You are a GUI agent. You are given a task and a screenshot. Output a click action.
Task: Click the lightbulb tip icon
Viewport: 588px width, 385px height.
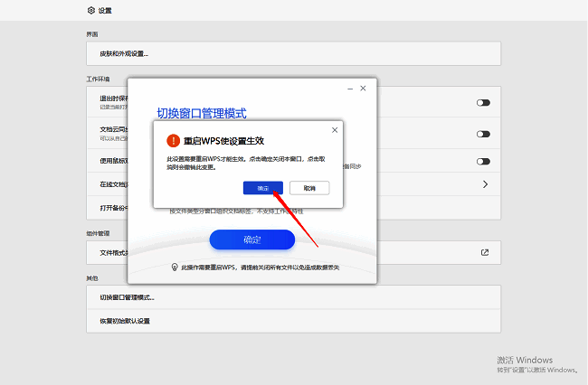pos(175,268)
